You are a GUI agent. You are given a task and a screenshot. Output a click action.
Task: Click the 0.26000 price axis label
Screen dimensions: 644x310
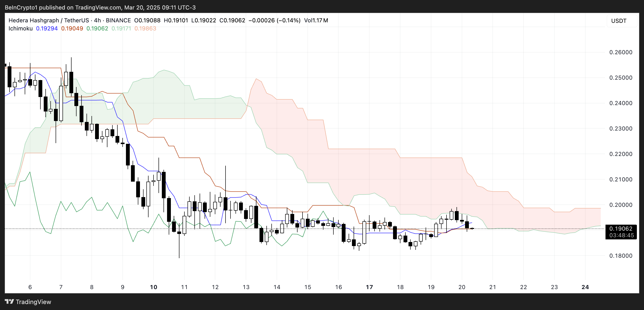tap(620, 52)
